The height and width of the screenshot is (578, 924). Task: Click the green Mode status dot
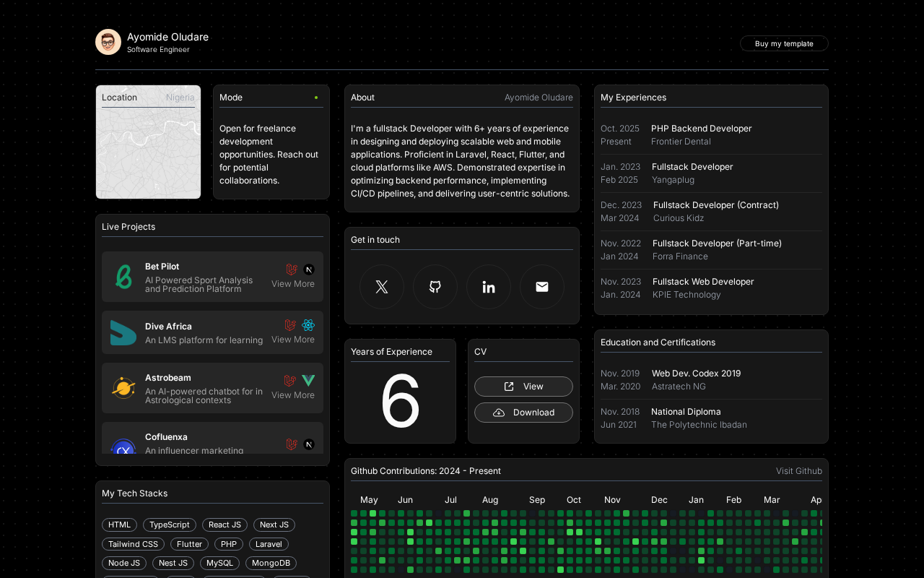(316, 98)
